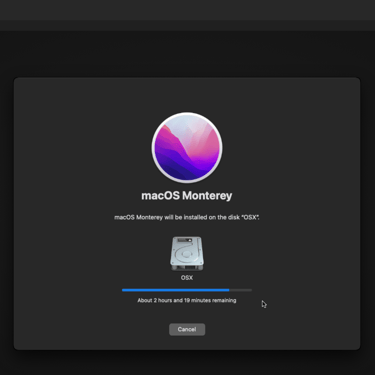
Task: Click the "OSX" disk name label
Action: coord(187,278)
